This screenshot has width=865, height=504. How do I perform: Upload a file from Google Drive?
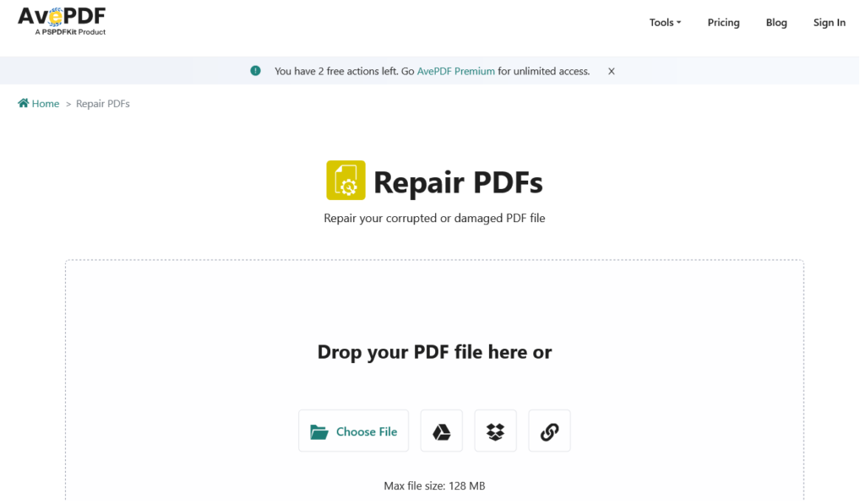click(x=440, y=431)
